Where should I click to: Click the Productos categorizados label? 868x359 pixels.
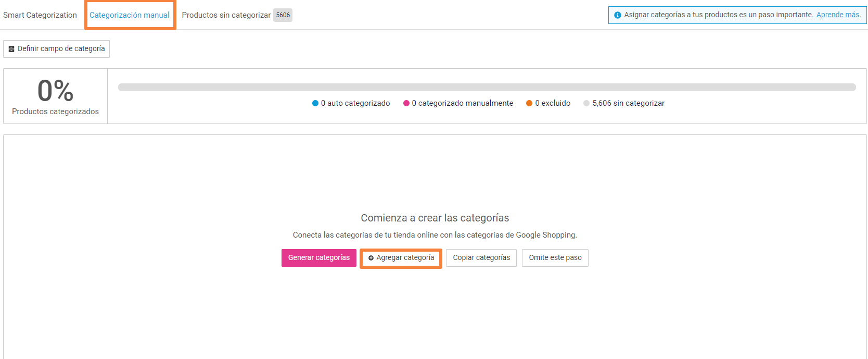[55, 112]
